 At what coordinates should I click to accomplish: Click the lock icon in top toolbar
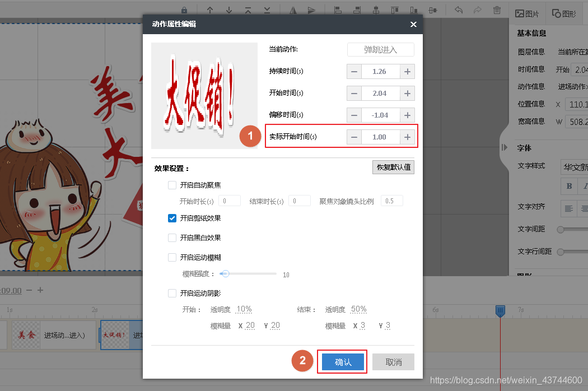pyautogui.click(x=184, y=10)
